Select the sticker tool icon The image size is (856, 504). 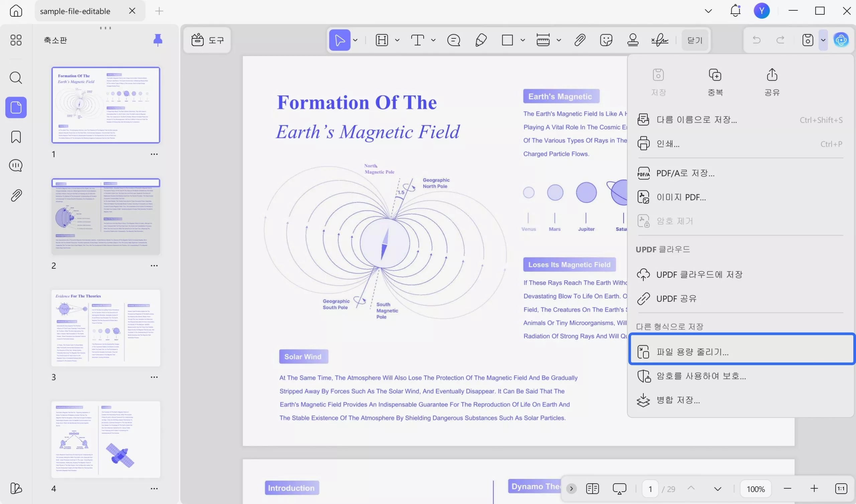pyautogui.click(x=606, y=40)
